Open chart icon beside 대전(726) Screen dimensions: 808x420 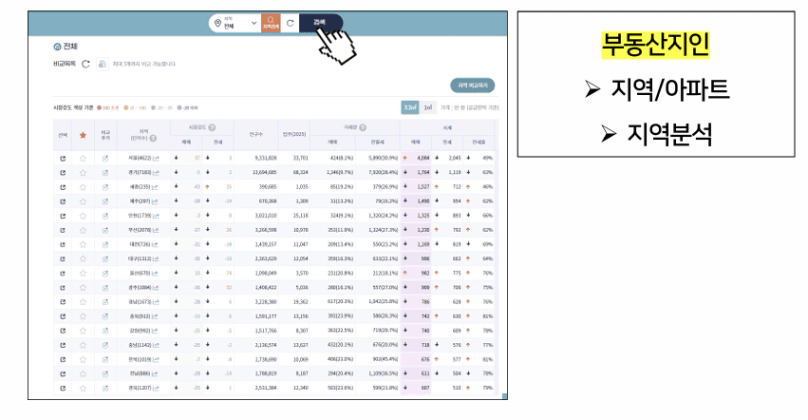[x=155, y=244]
